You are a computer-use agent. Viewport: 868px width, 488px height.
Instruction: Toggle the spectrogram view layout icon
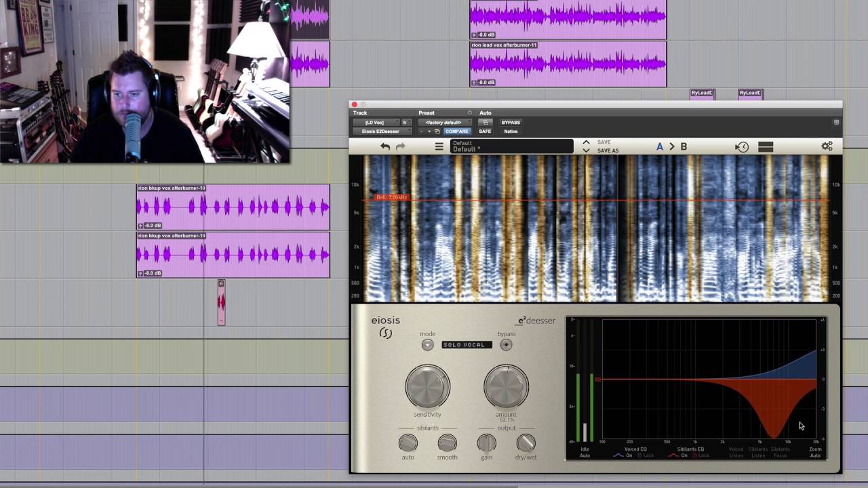[x=766, y=146]
